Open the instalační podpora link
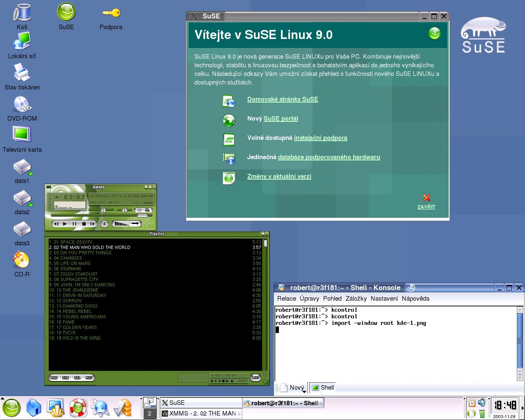This screenshot has height=420, width=525. point(321,138)
